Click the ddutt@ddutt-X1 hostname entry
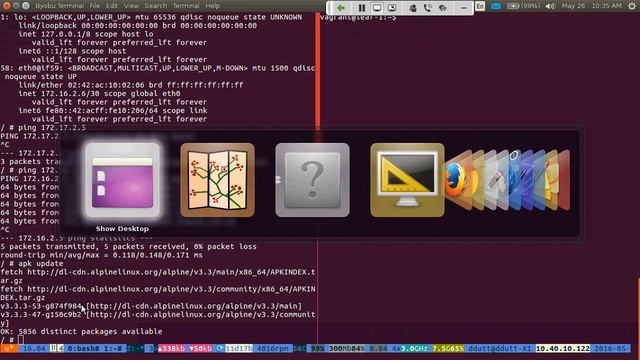 pyautogui.click(x=500, y=349)
